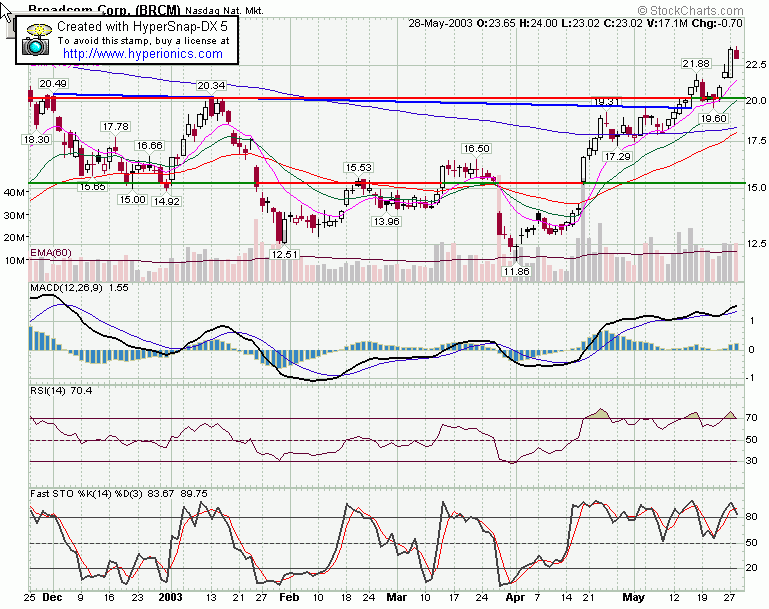The image size is (769, 609).
Task: Click the V:17.1M volume value
Action: pos(667,24)
